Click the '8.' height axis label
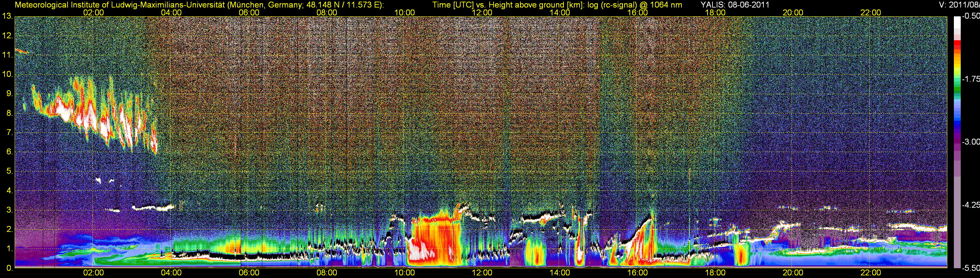 point(9,113)
